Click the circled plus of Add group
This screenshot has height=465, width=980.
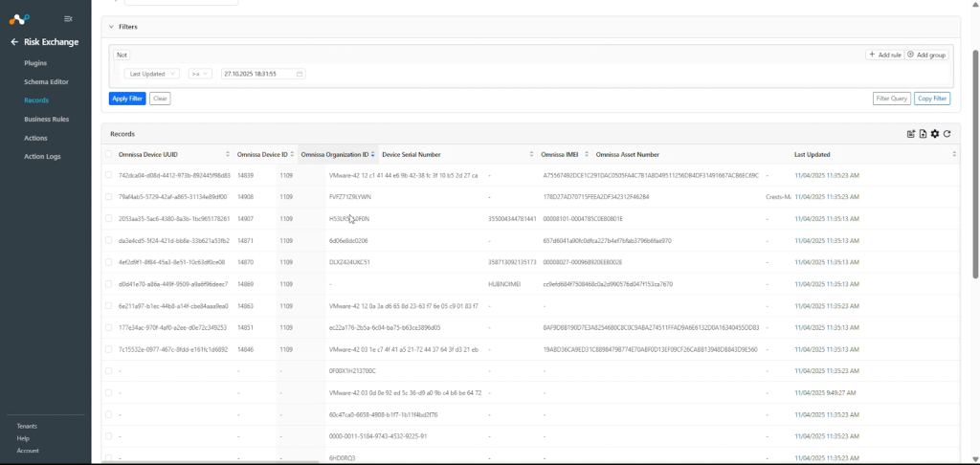coord(911,55)
